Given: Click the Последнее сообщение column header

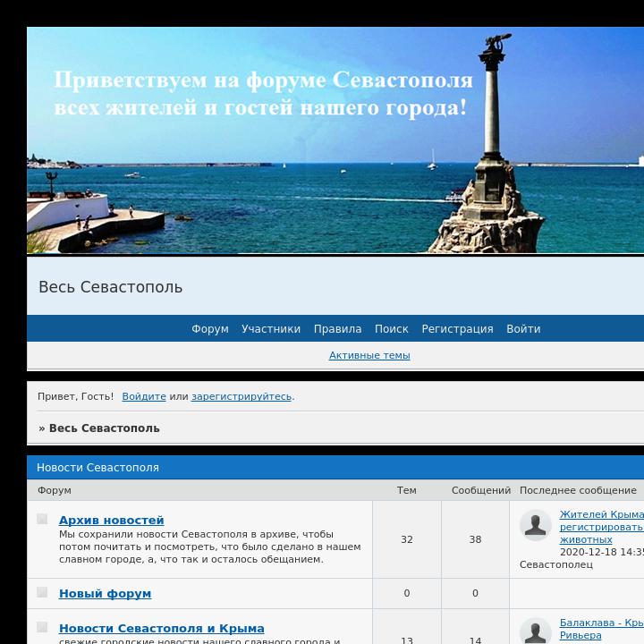Looking at the screenshot, I should pos(578,490).
